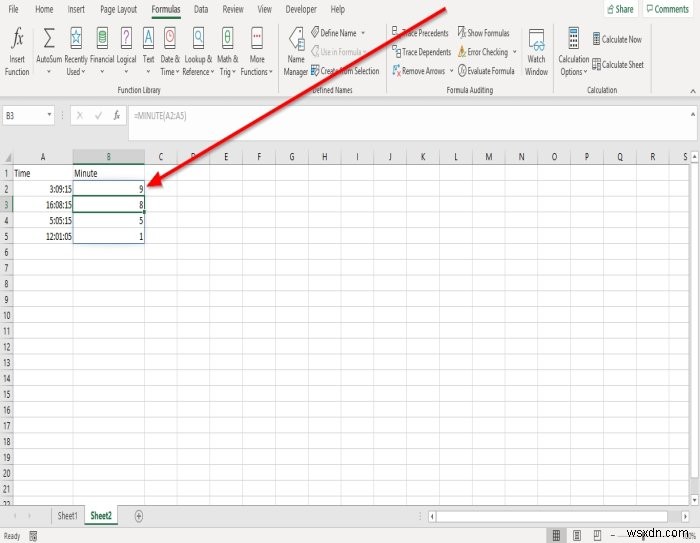The height and width of the screenshot is (543, 700).
Task: Expand AutoSum dropdown arrow
Action: coord(49,72)
